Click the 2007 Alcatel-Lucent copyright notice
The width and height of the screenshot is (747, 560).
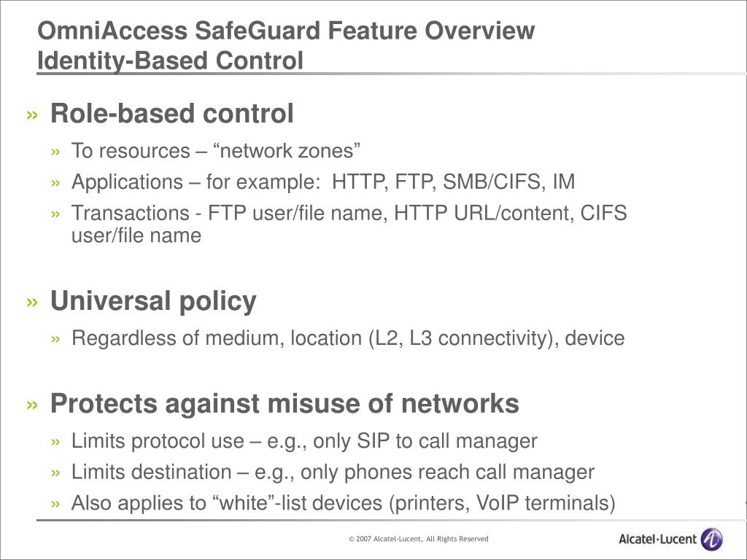419,539
